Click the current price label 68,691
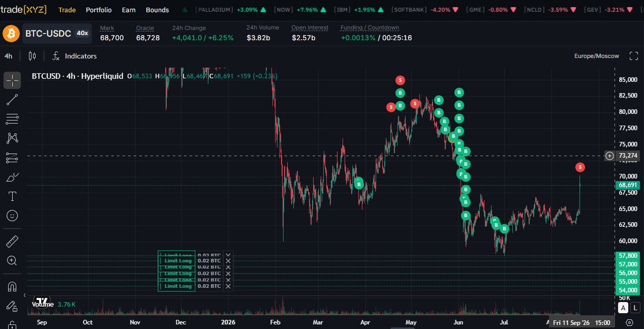This screenshot has width=644, height=329. coord(627,185)
